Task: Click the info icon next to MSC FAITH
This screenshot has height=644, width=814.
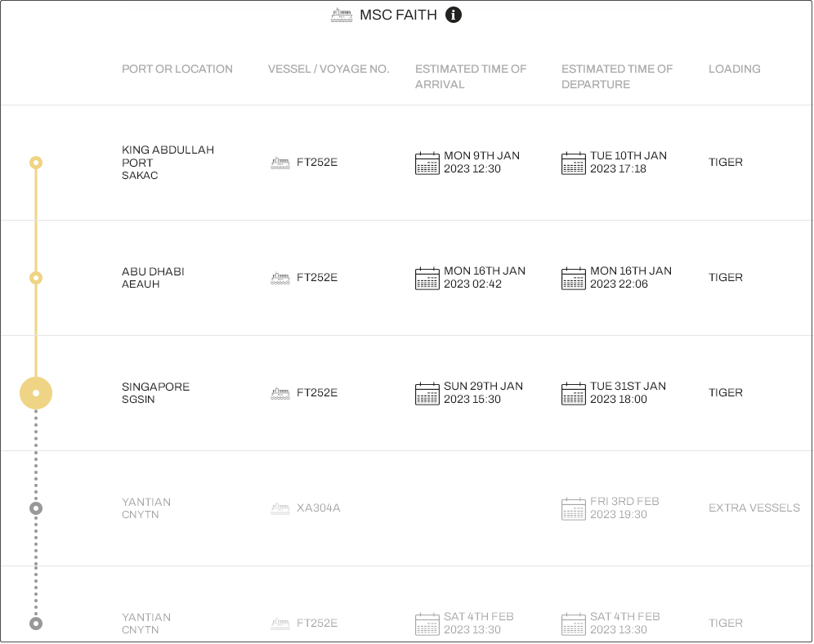Action: [x=454, y=15]
